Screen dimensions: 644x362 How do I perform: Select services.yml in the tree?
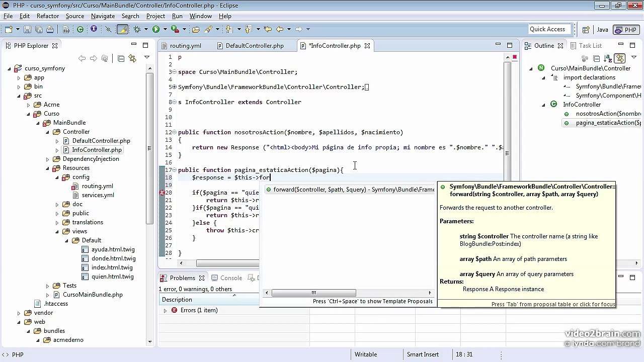(x=98, y=195)
